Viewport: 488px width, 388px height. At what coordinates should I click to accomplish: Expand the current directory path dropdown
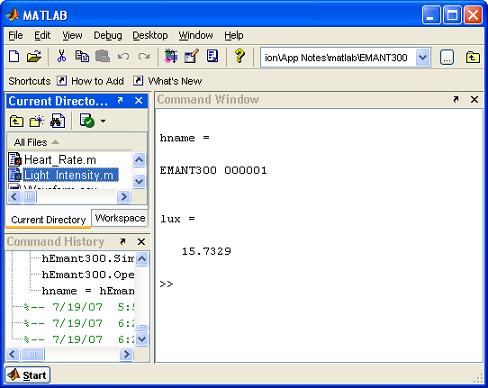coord(423,58)
